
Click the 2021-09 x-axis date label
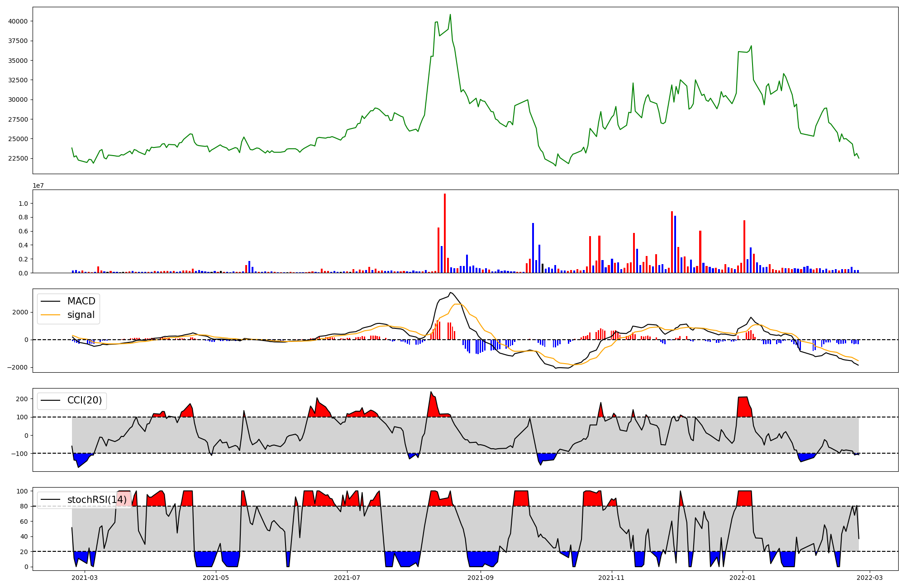pyautogui.click(x=481, y=577)
